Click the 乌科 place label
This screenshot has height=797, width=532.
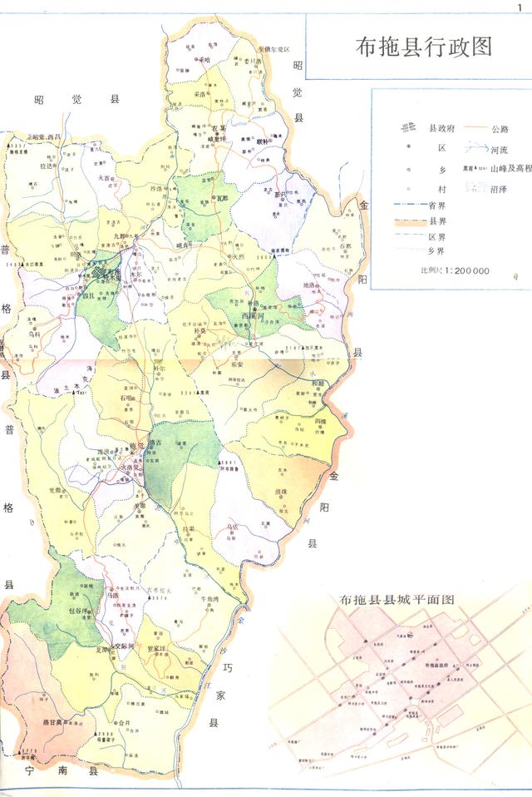[34, 334]
